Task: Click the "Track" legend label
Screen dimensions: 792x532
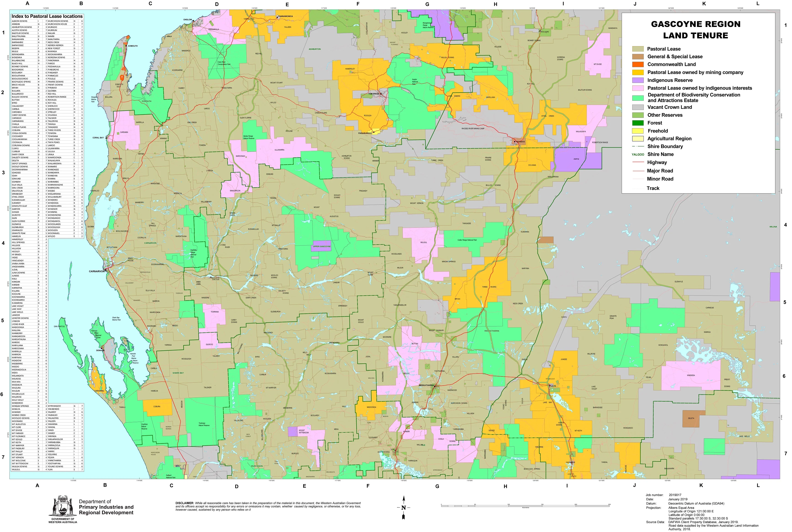Action: (x=653, y=188)
